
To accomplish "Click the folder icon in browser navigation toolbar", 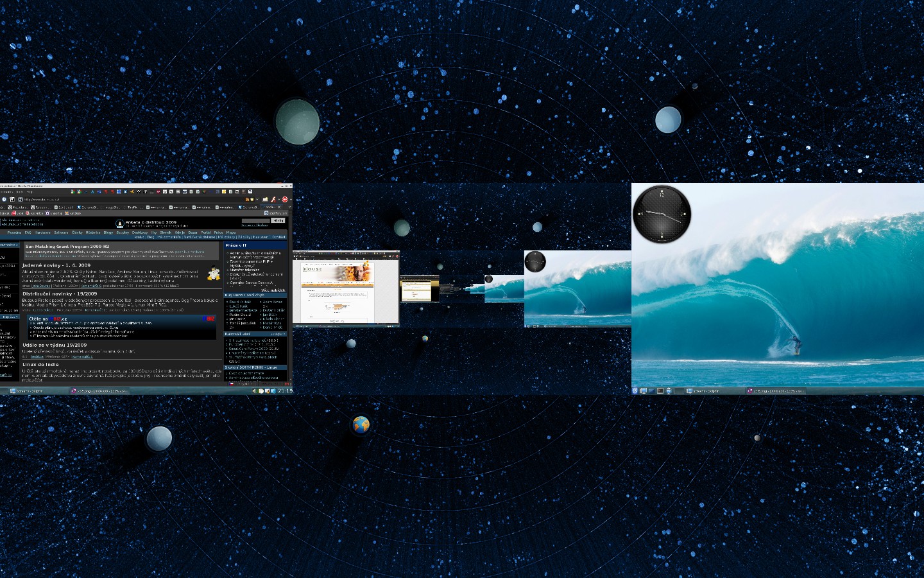I will click(x=265, y=199).
